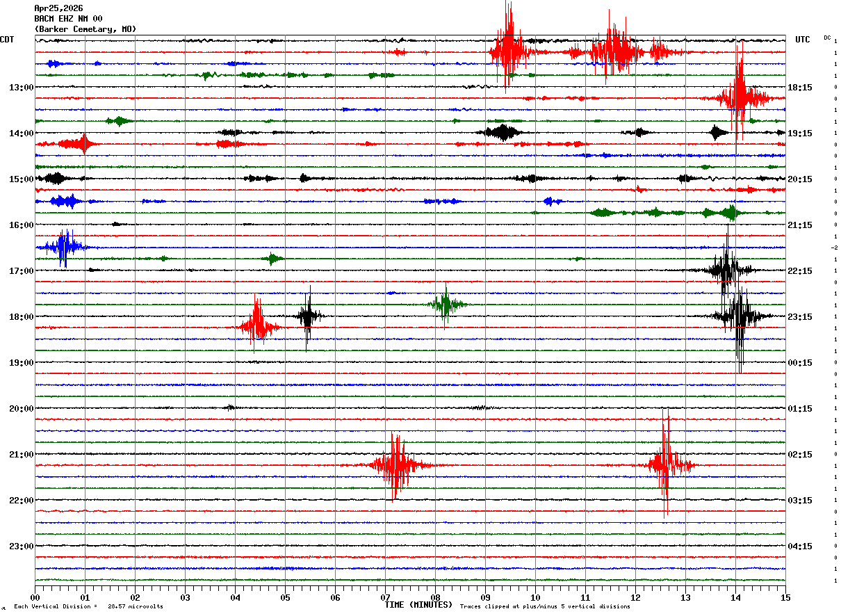
Task: Click bottom axis minute tick label 01
Action: pos(85,597)
